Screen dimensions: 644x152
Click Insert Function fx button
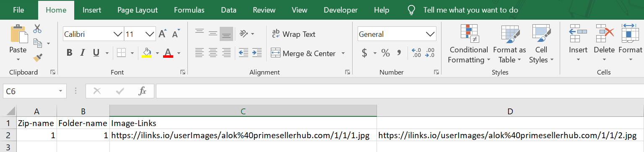click(x=143, y=91)
